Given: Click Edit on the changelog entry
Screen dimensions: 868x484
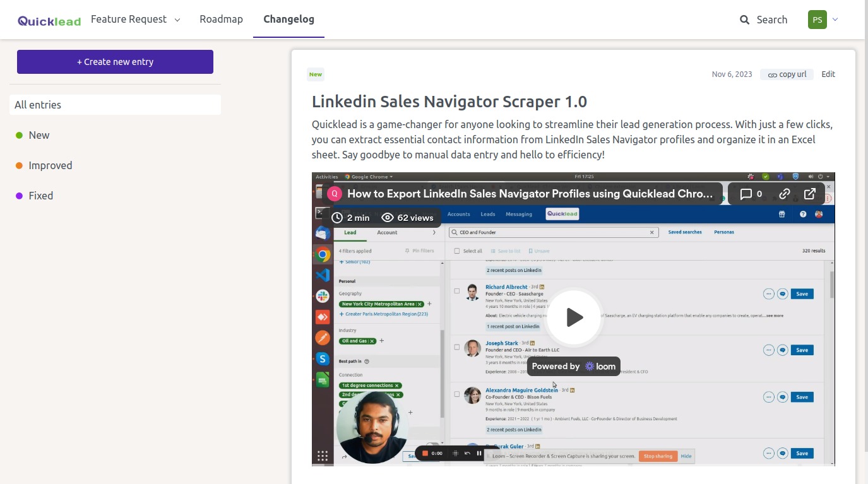Looking at the screenshot, I should coord(828,74).
